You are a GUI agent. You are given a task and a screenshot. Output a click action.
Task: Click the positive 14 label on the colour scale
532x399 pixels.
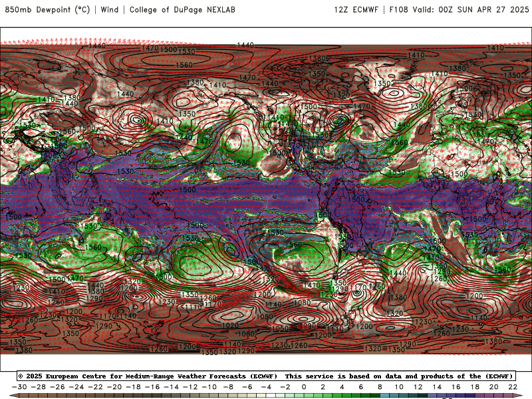coord(437,387)
